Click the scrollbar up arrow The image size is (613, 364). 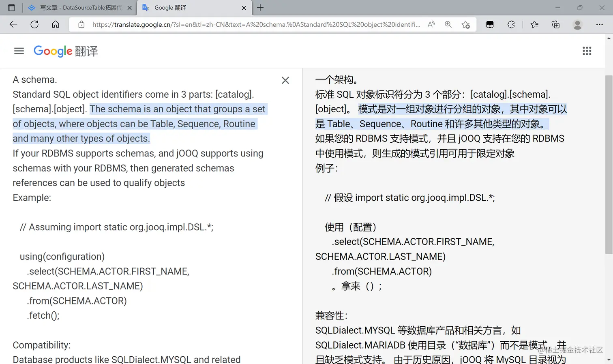pyautogui.click(x=609, y=38)
